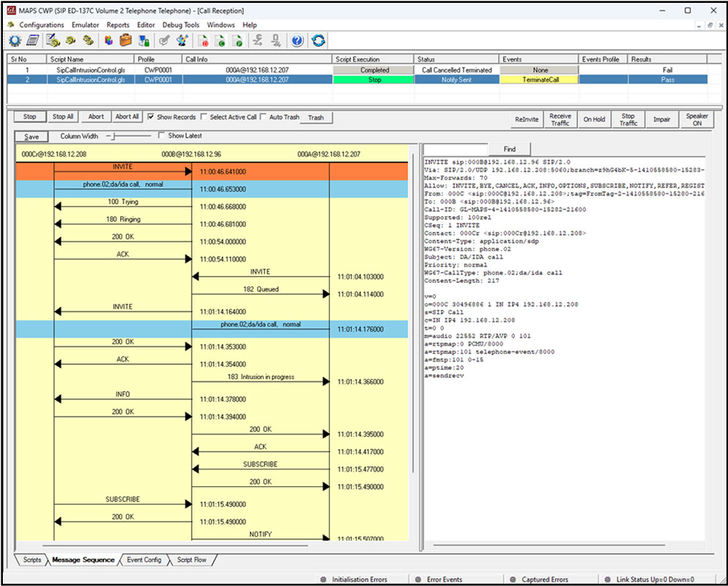Viewport: 728px width, 586px height.
Task: Click the satellite dish toolbar icon
Action: (182, 41)
